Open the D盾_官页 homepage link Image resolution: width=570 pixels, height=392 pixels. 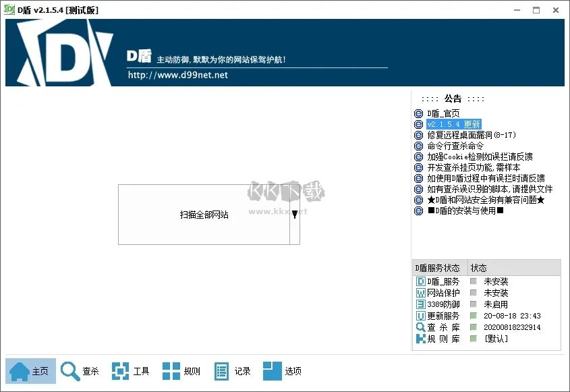pyautogui.click(x=442, y=113)
